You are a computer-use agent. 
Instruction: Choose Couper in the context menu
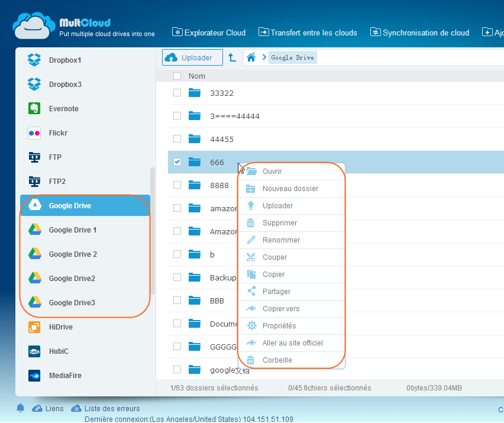click(291, 257)
